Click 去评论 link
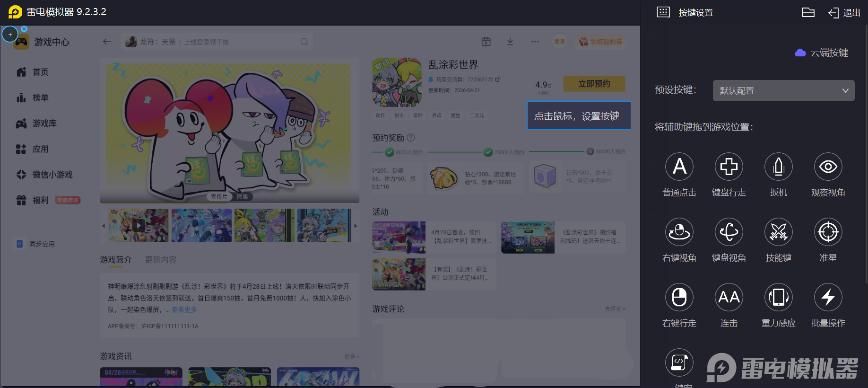Viewport: 868px width, 388px height. tap(615, 309)
